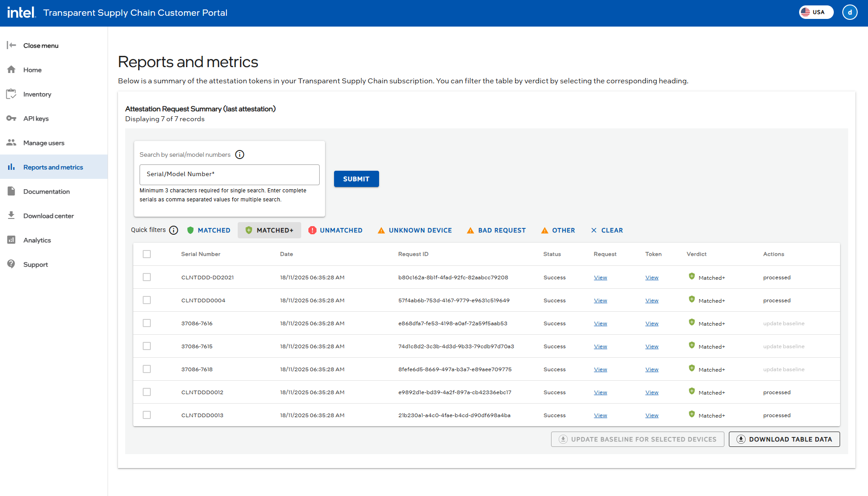Click the red alert icon of UNMATCHED filter
The height and width of the screenshot is (496, 868).
pyautogui.click(x=312, y=230)
